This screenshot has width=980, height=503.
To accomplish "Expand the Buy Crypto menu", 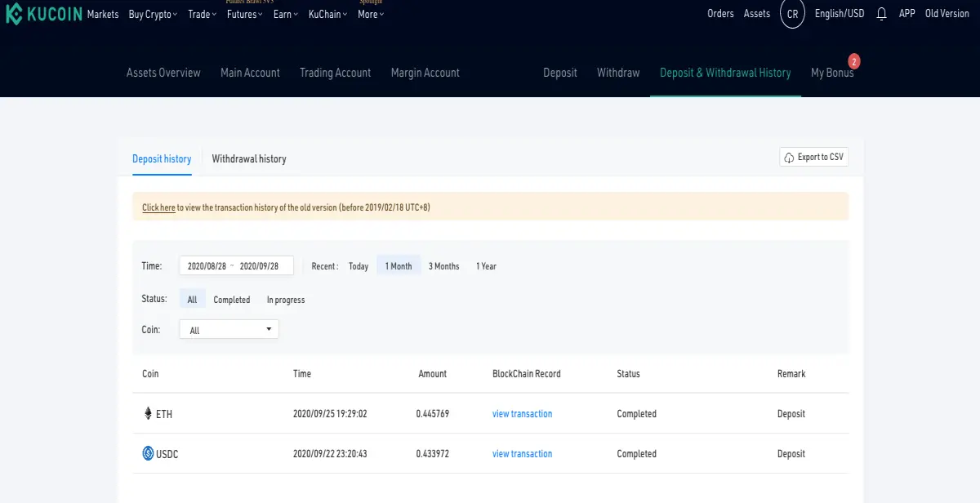I will point(153,14).
